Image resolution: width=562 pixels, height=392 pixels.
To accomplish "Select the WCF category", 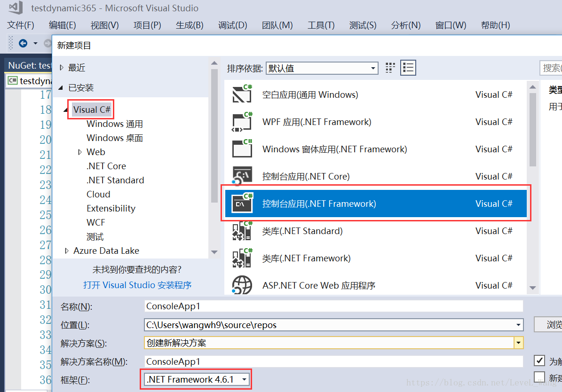I will pos(95,222).
